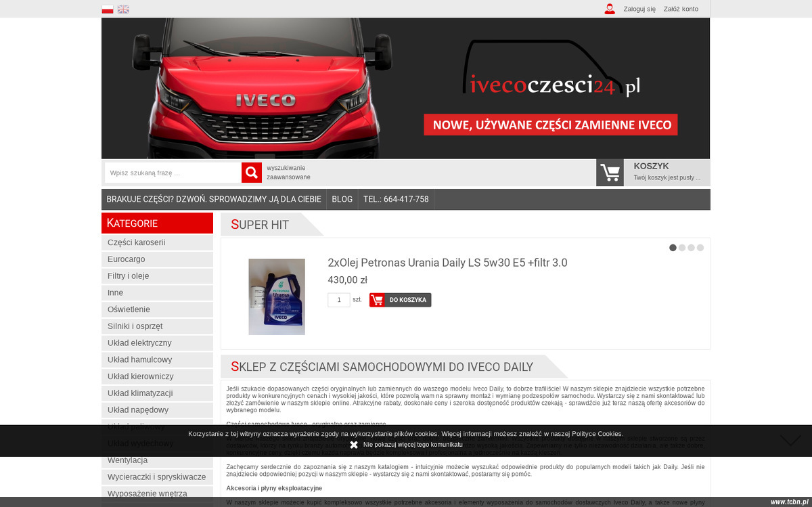Select first Super Hit slider dot
Image resolution: width=812 pixels, height=507 pixels.
pos(673,248)
